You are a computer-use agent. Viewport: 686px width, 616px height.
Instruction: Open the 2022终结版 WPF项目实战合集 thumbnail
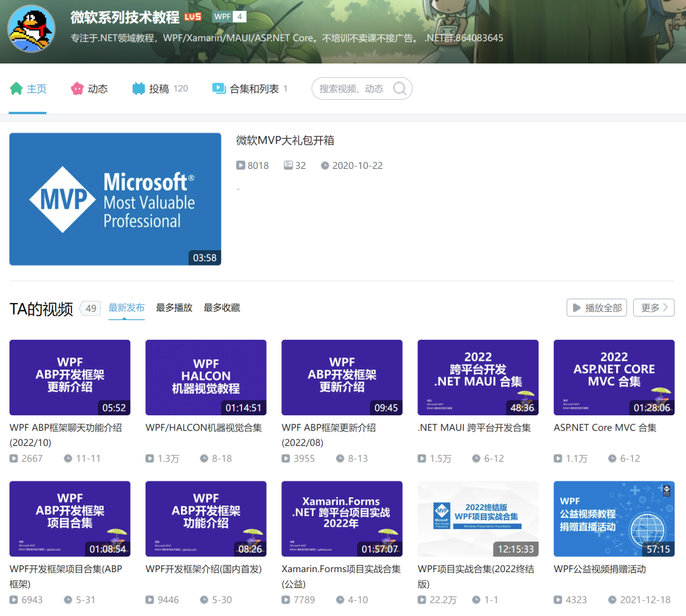pos(478,519)
